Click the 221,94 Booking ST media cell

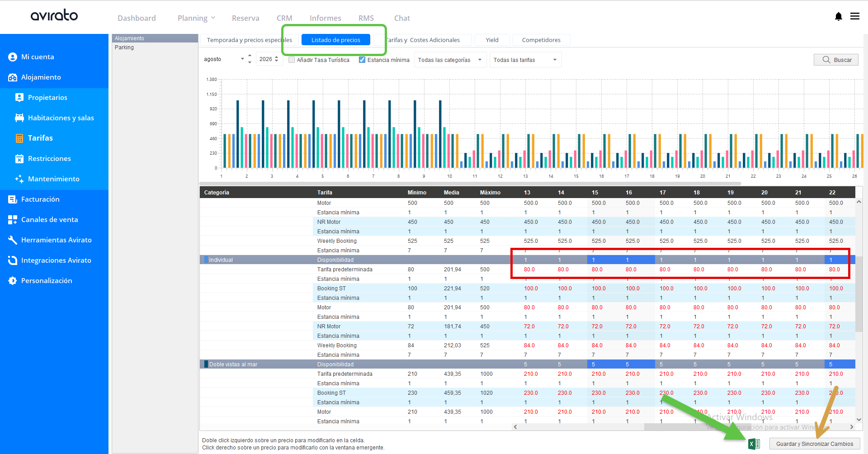[453, 288]
